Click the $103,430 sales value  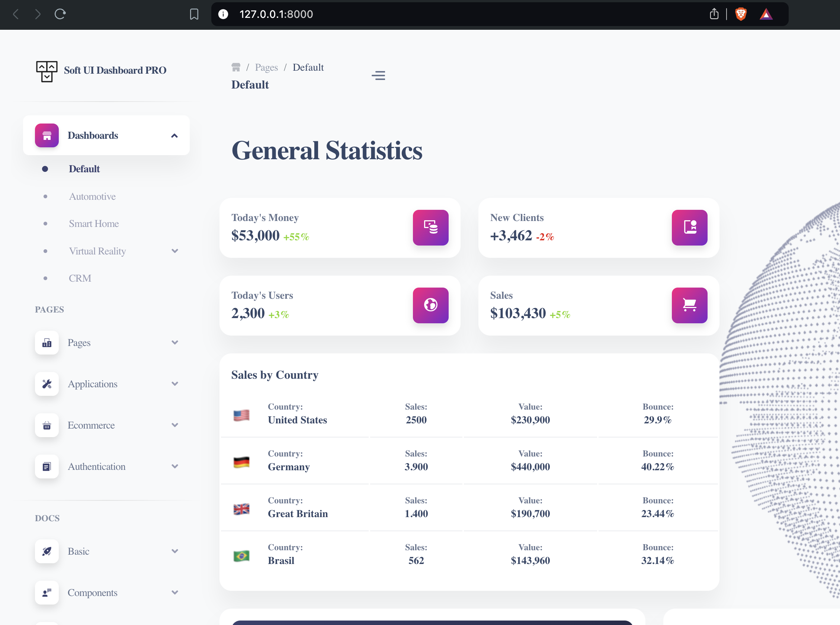pos(518,313)
